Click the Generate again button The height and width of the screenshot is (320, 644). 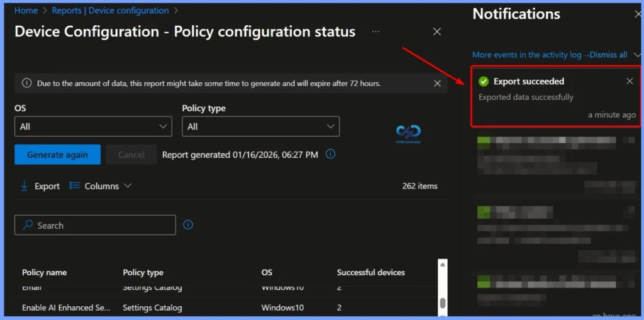point(57,155)
